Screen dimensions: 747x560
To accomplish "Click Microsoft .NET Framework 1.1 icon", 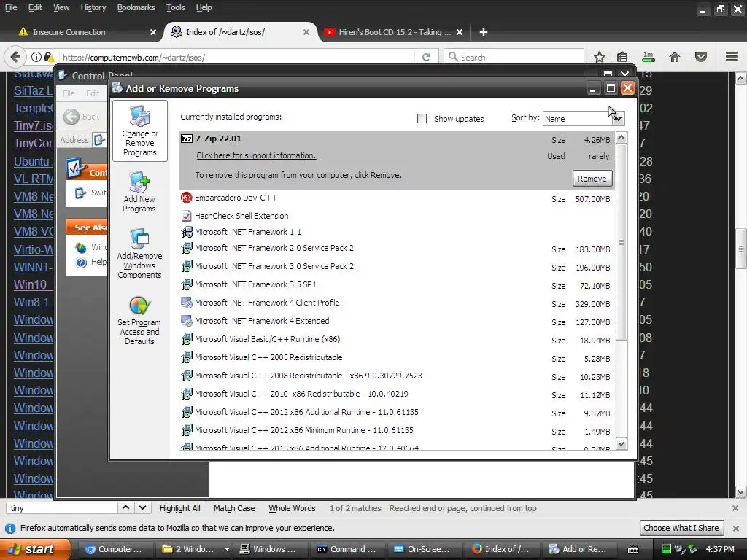I will (187, 232).
